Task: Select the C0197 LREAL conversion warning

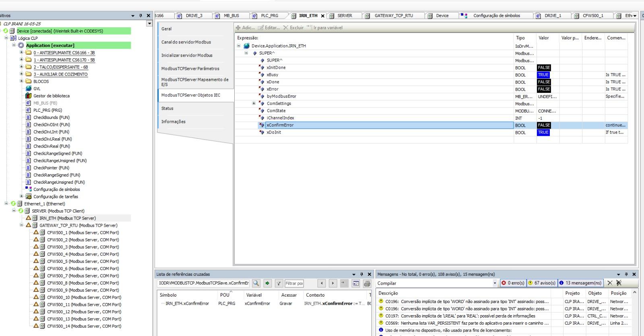Action: pyautogui.click(x=464, y=316)
